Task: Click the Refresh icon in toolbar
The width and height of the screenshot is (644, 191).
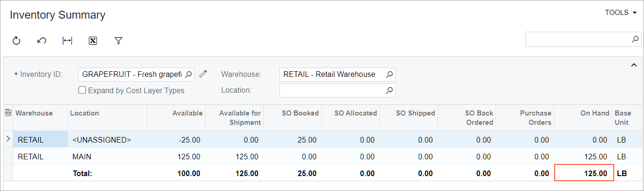Action: 16,41
